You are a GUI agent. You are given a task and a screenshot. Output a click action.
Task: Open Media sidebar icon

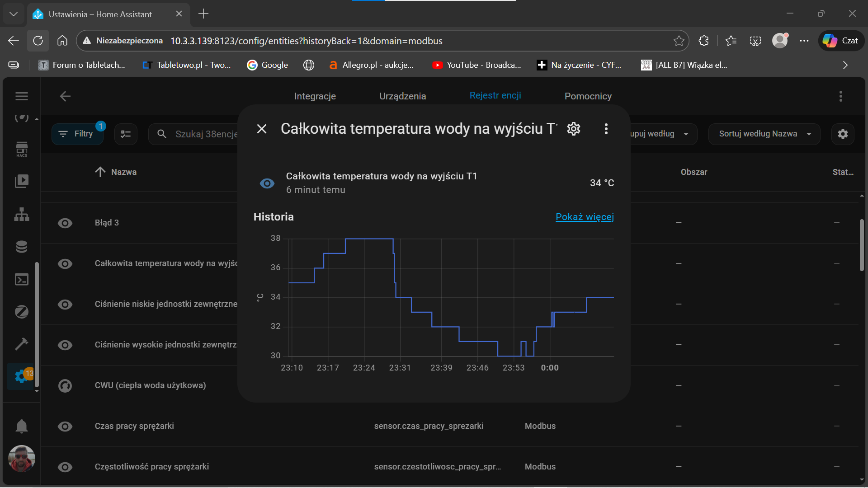coord(22,181)
